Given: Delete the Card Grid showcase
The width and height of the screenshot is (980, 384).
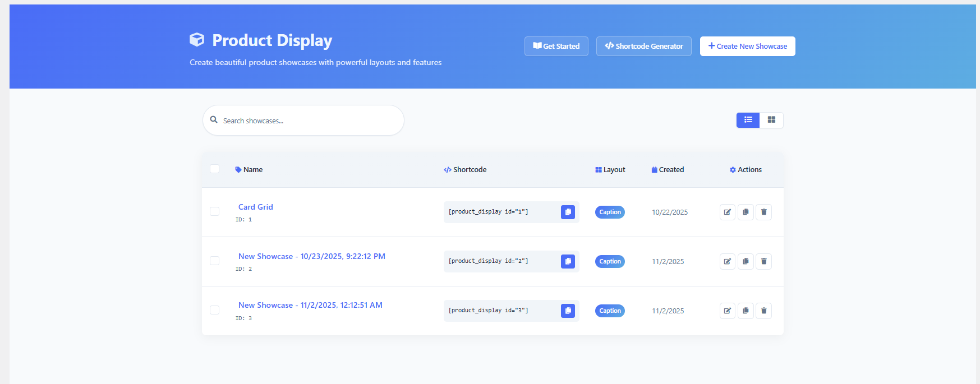Looking at the screenshot, I should pos(763,212).
